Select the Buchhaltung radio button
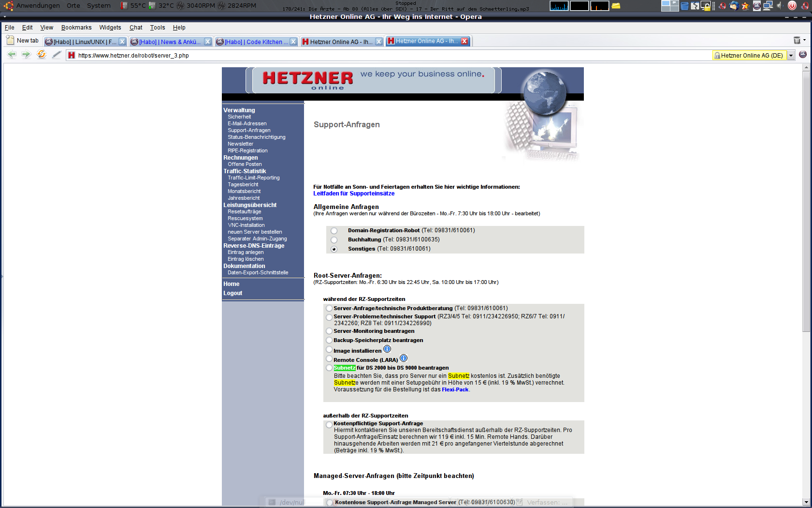 [334, 240]
